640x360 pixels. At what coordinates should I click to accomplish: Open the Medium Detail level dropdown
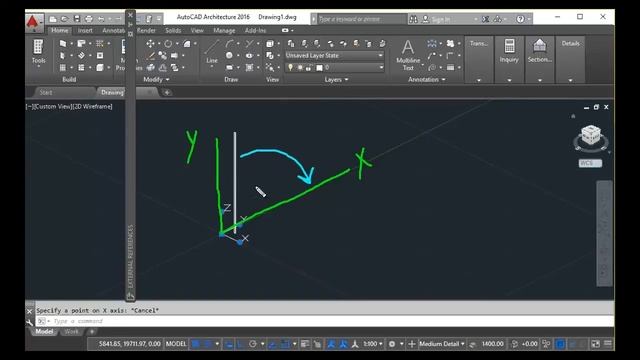442,344
